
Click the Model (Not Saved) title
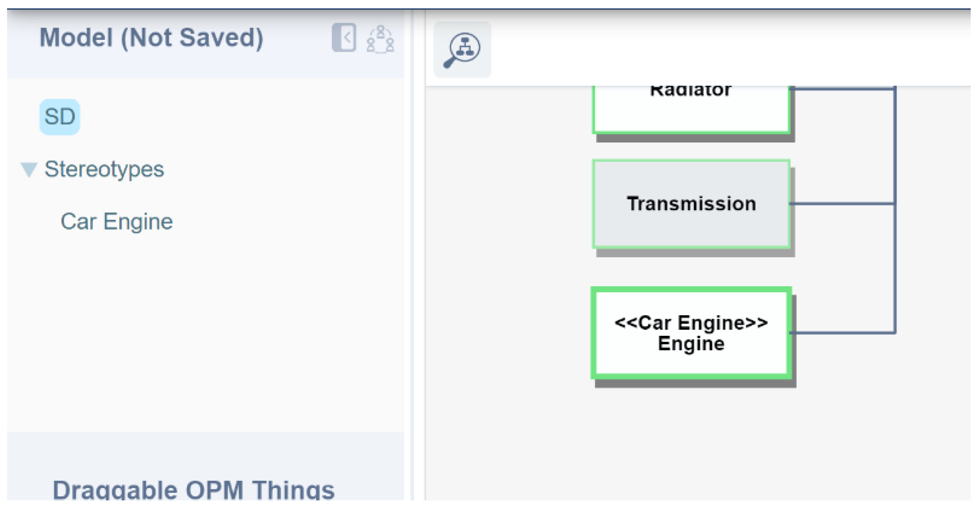coord(151,38)
